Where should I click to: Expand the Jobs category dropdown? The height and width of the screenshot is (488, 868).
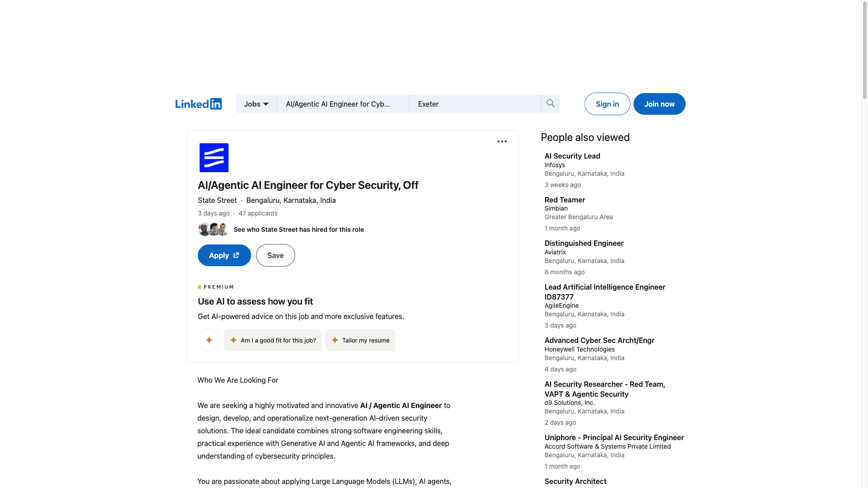(x=256, y=104)
